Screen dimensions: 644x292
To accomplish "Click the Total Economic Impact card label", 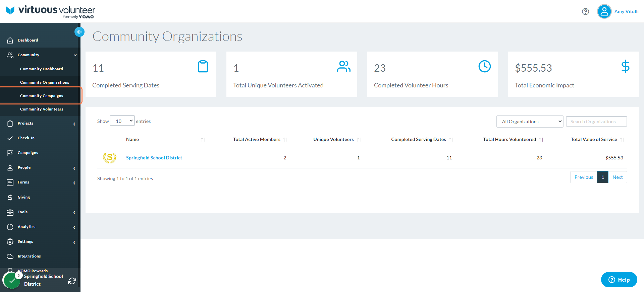I will (545, 85).
